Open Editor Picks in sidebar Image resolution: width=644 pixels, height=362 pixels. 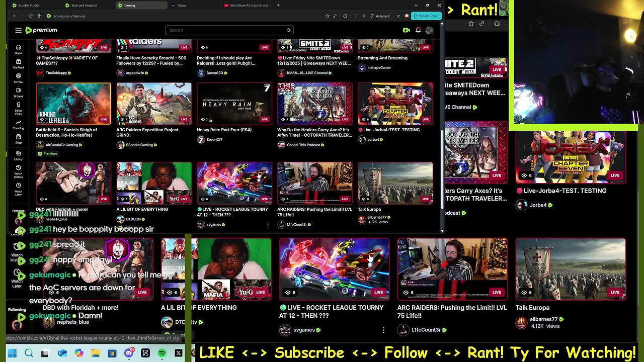click(x=18, y=108)
